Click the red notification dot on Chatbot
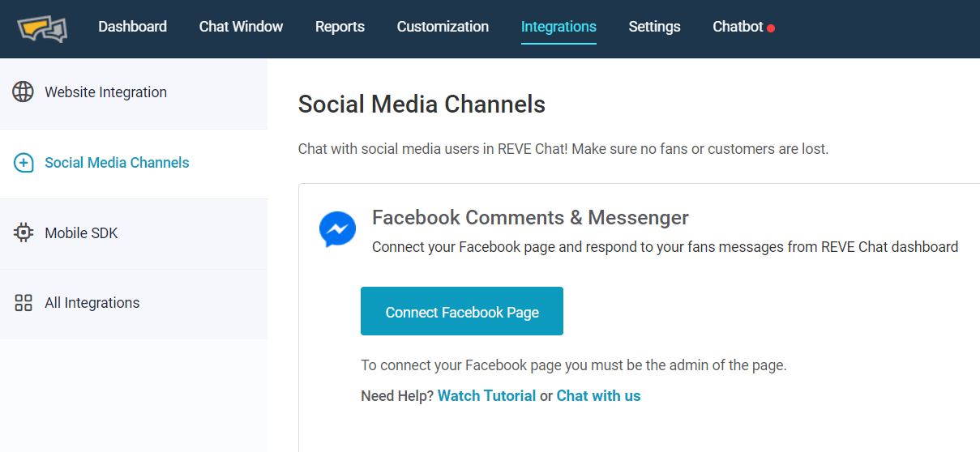This screenshot has width=980, height=452. (771, 28)
